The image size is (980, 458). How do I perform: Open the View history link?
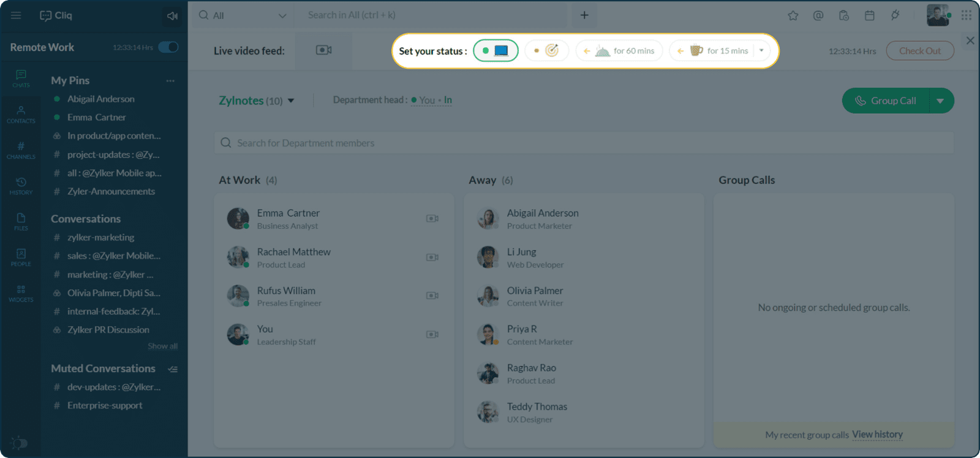(x=877, y=434)
